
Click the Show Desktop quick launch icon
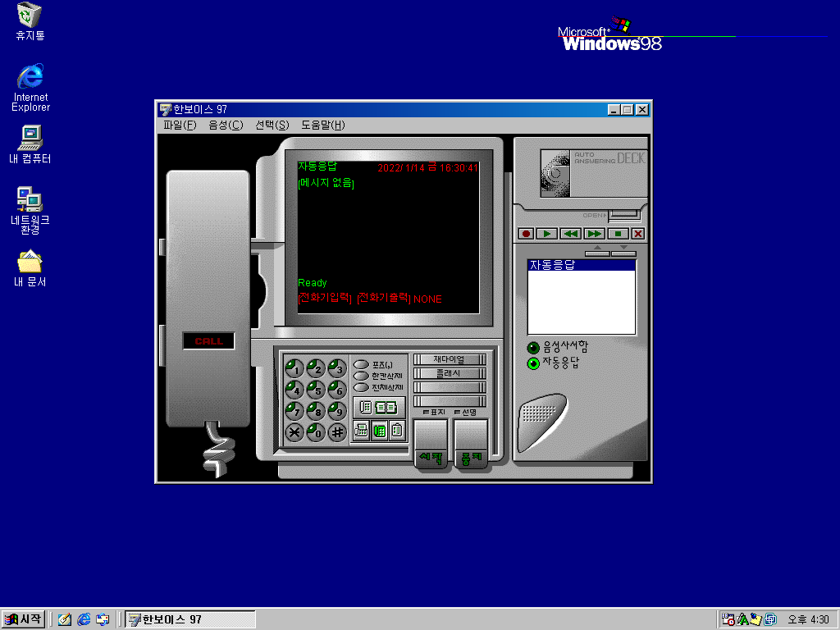[65, 620]
